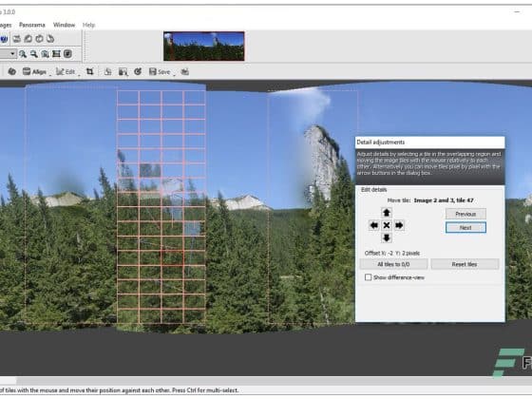Viewport: 532px width, 399px height.
Task: Click the document icon right of the crop tool
Action: pos(108,71)
